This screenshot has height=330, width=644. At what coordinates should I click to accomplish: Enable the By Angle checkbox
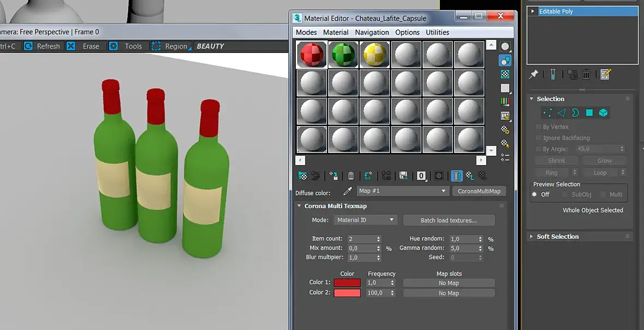point(539,149)
